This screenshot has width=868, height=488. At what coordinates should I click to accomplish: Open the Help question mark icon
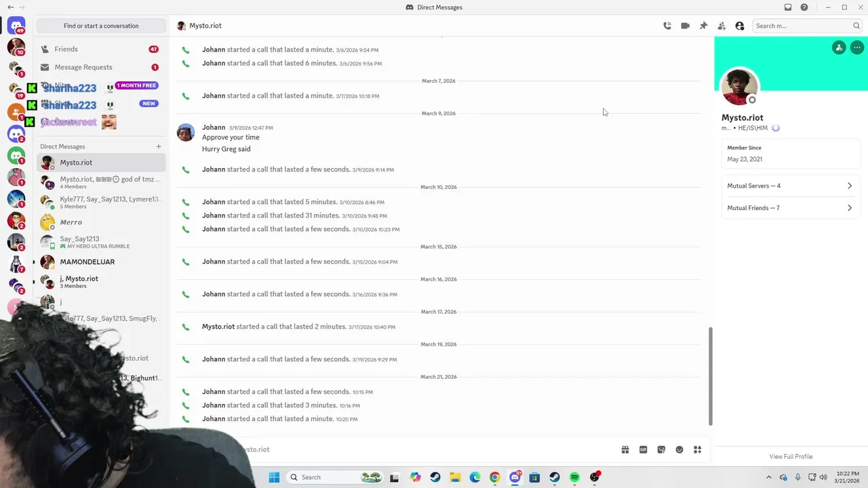click(x=804, y=7)
